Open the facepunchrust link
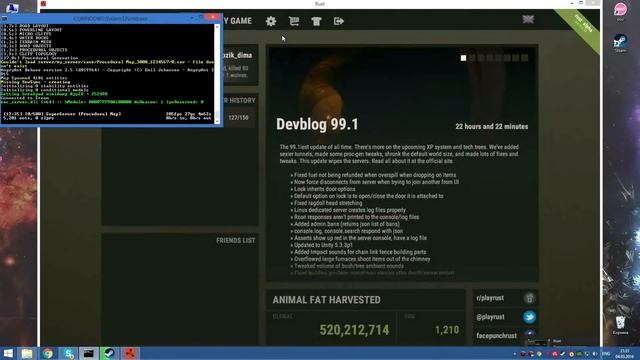The width and height of the screenshot is (640, 360). [x=496, y=336]
